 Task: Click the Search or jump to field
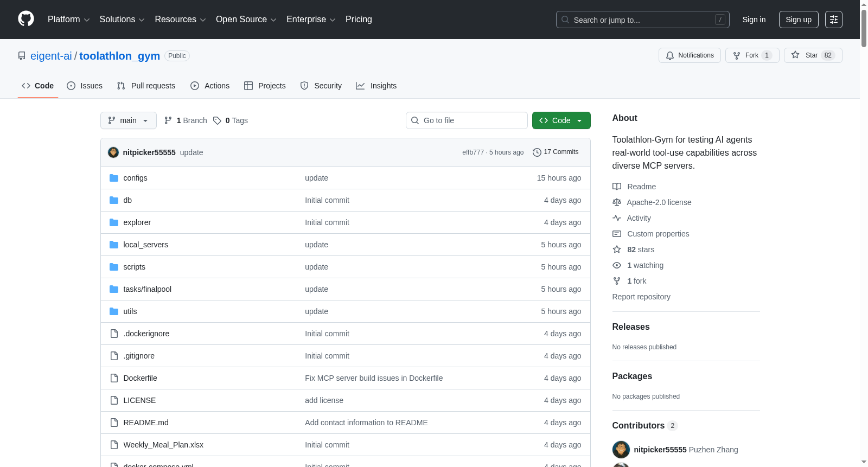[x=643, y=20]
